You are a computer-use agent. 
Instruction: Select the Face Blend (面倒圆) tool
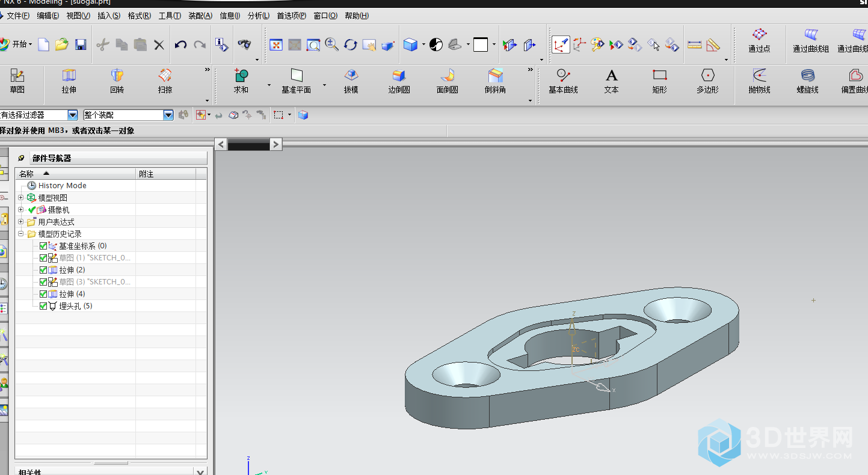pos(447,81)
